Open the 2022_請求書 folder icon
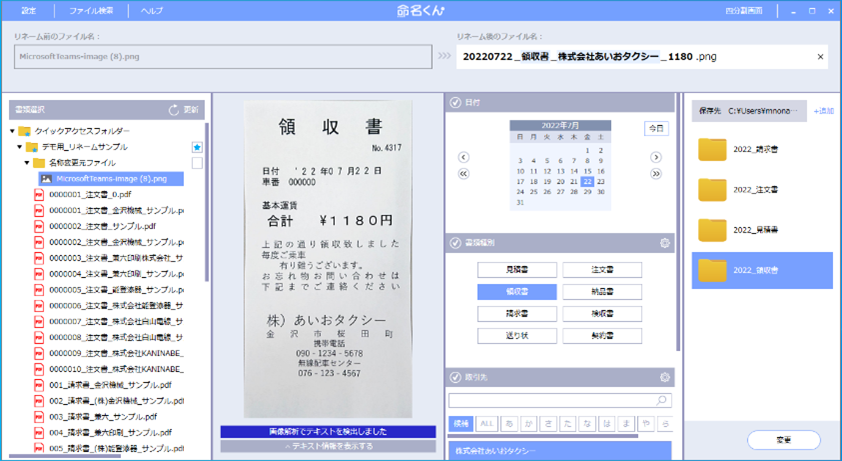Screen dimensions: 842x461 click(713, 150)
